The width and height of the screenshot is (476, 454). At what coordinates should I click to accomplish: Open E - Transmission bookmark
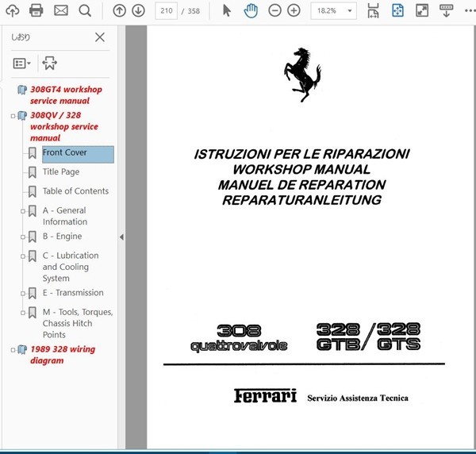pyautogui.click(x=73, y=293)
